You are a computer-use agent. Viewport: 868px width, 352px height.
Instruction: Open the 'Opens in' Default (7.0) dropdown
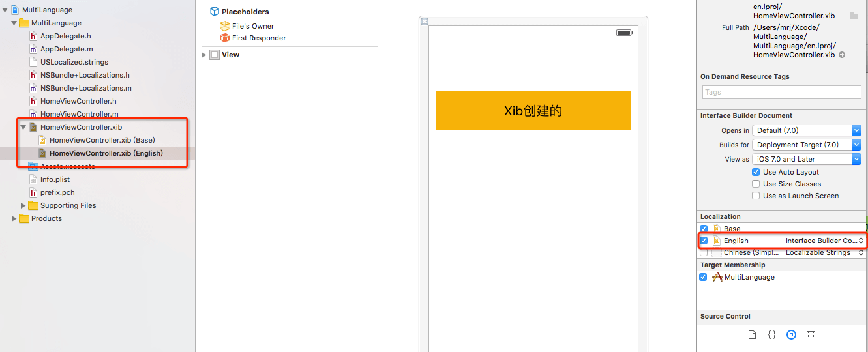pyautogui.click(x=806, y=130)
